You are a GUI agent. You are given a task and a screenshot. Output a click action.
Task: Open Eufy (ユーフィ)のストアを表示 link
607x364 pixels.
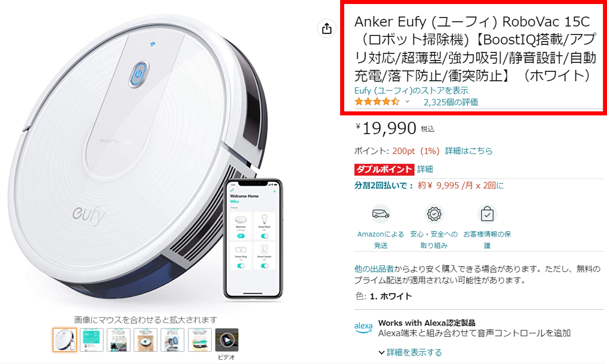411,90
